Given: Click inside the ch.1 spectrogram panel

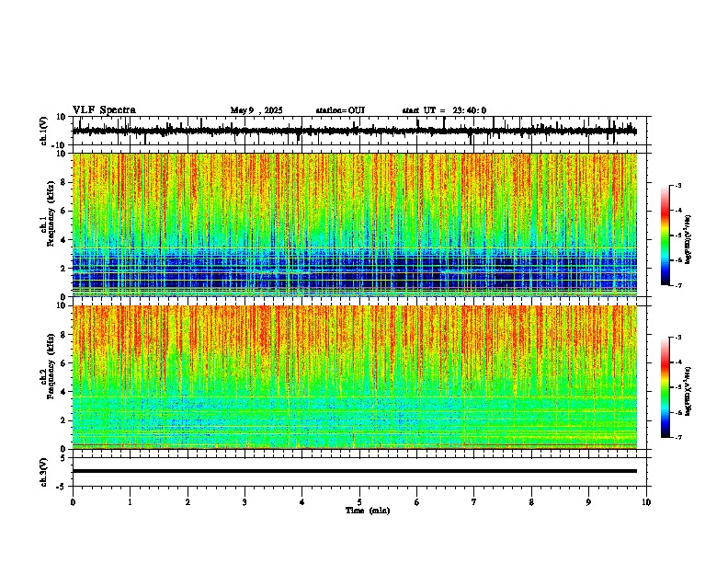Looking at the screenshot, I should click(x=355, y=224).
